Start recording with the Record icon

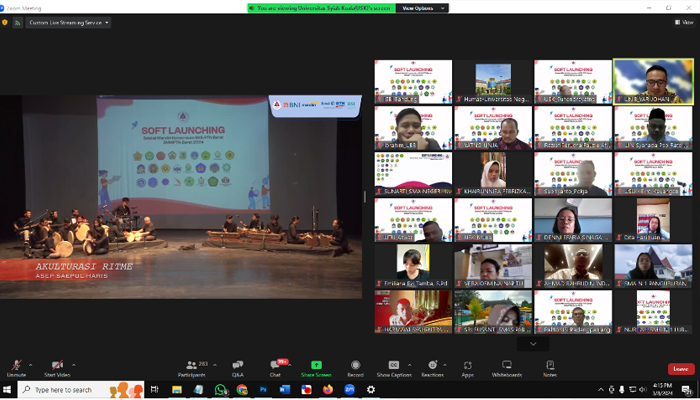pyautogui.click(x=355, y=366)
